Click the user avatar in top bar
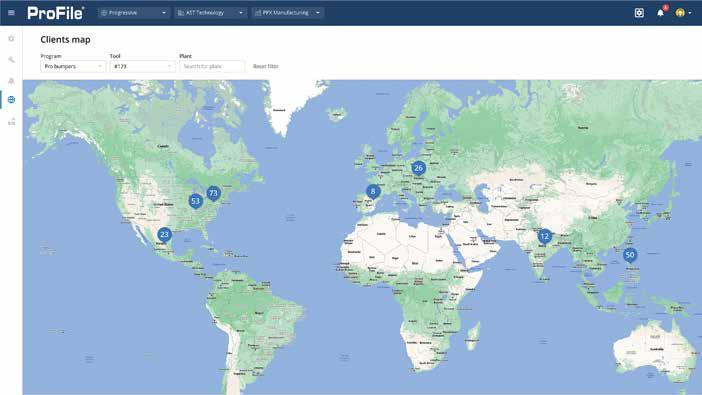 tap(680, 13)
